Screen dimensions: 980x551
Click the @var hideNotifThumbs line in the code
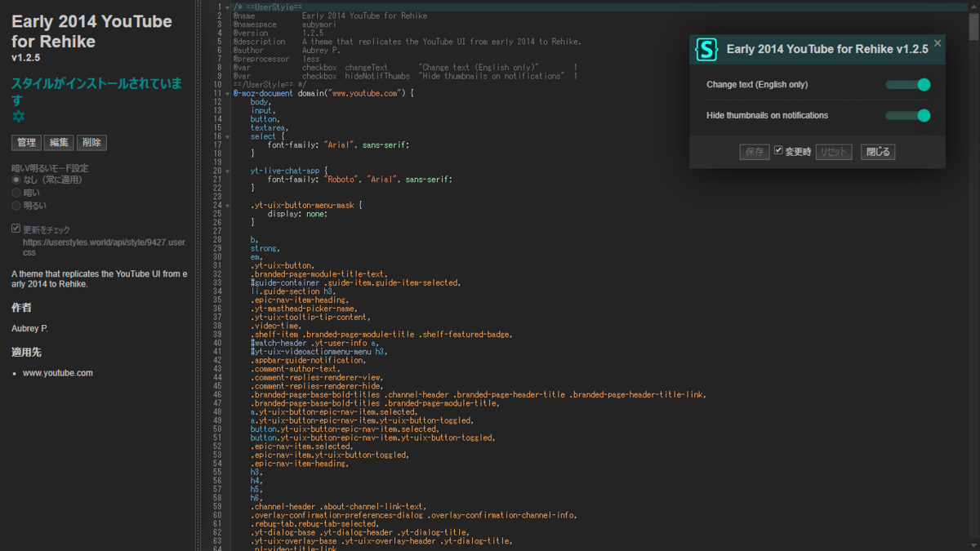tap(405, 76)
